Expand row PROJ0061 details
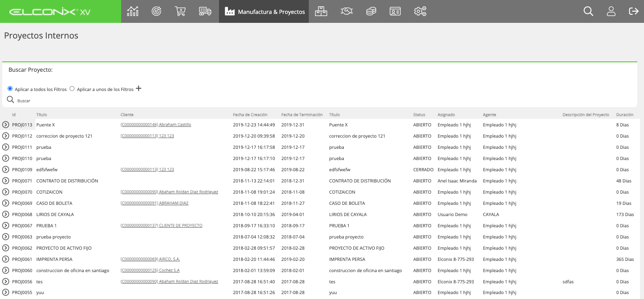Image resolution: width=644 pixels, height=299 pixels. pos(6,259)
